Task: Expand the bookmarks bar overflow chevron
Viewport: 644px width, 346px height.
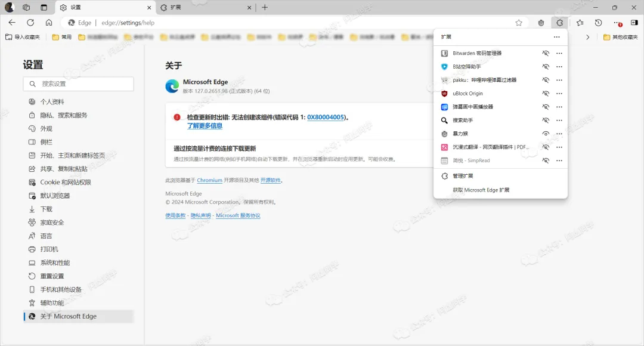Action: [x=588, y=37]
